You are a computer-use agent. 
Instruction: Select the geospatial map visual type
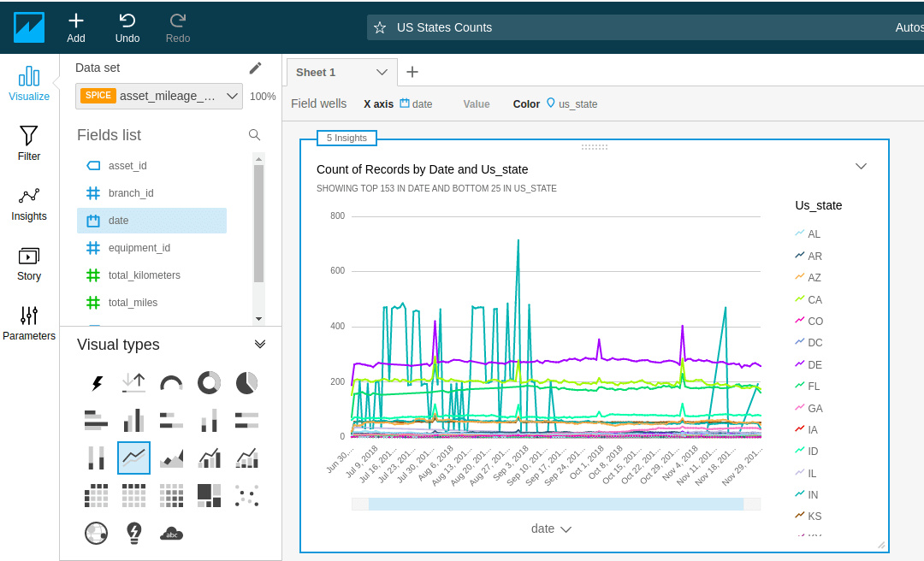click(96, 534)
